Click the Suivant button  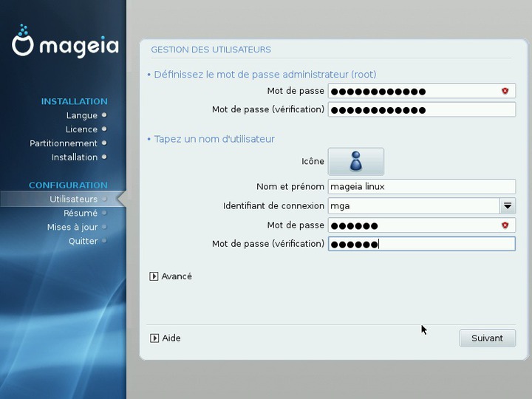point(488,338)
